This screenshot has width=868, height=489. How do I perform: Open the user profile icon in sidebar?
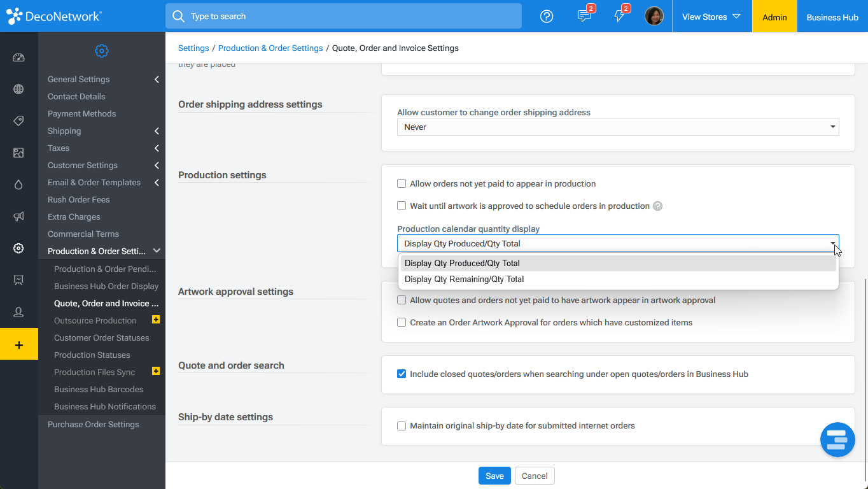tap(18, 312)
